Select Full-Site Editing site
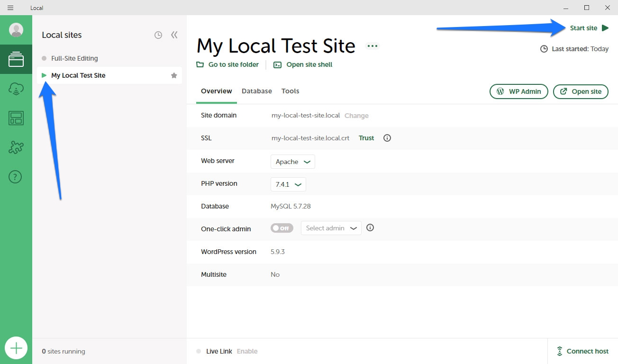Viewport: 618px width, 364px height. pos(74,58)
